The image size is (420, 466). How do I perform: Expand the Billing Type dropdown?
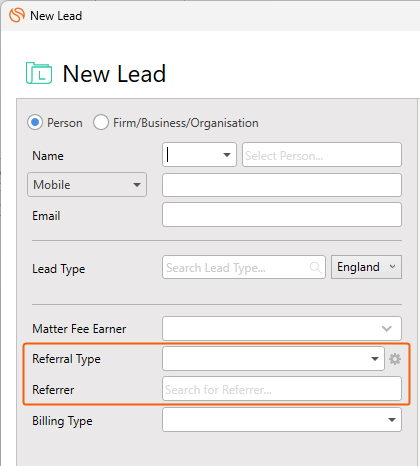point(282,420)
